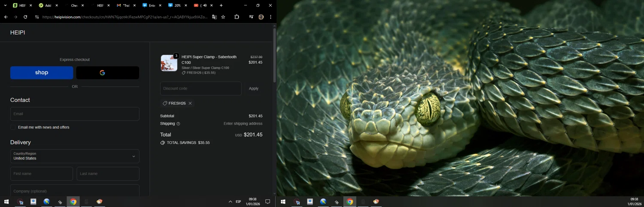644x207 pixels.
Task: Open site information icon in address bar
Action: pos(37,17)
